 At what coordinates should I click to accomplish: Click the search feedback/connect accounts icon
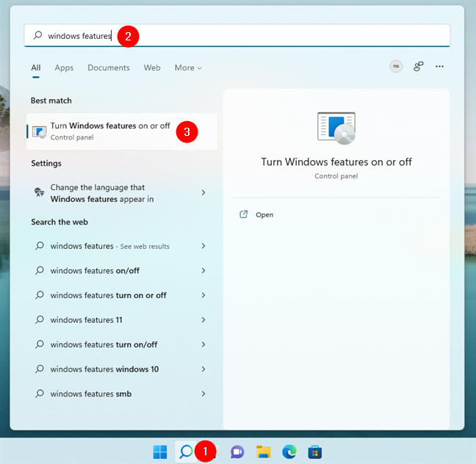coord(418,67)
